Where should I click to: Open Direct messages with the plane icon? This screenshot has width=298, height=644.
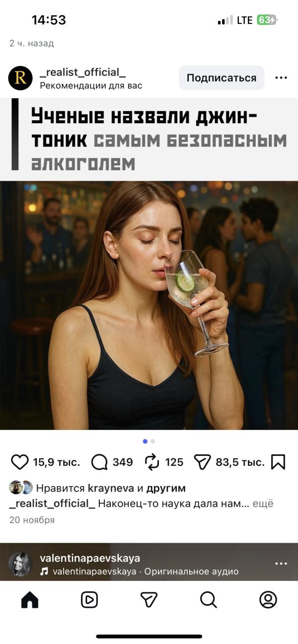pos(149,600)
